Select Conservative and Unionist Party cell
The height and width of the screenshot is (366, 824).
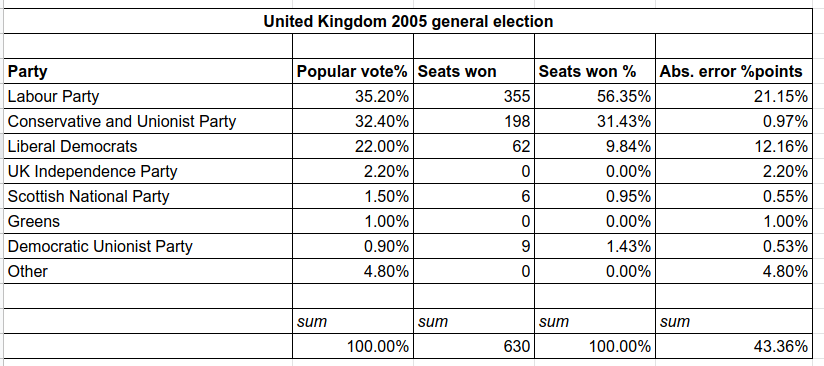click(148, 121)
